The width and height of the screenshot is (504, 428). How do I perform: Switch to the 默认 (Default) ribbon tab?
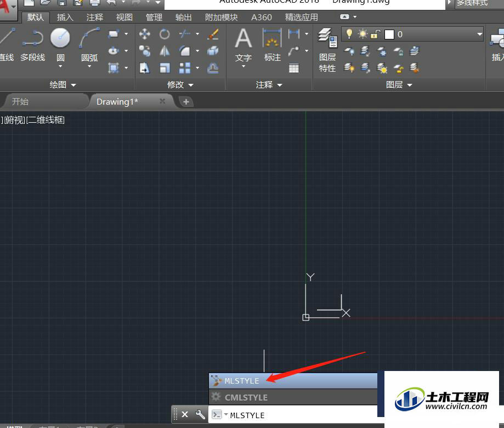pyautogui.click(x=35, y=18)
